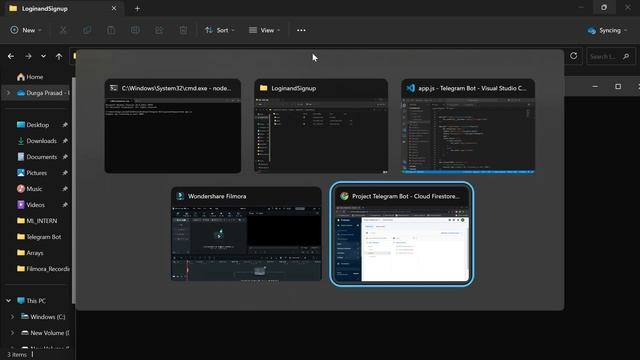Click the Chrome icon in switcher
Screen dimensions: 640x360
point(344,196)
